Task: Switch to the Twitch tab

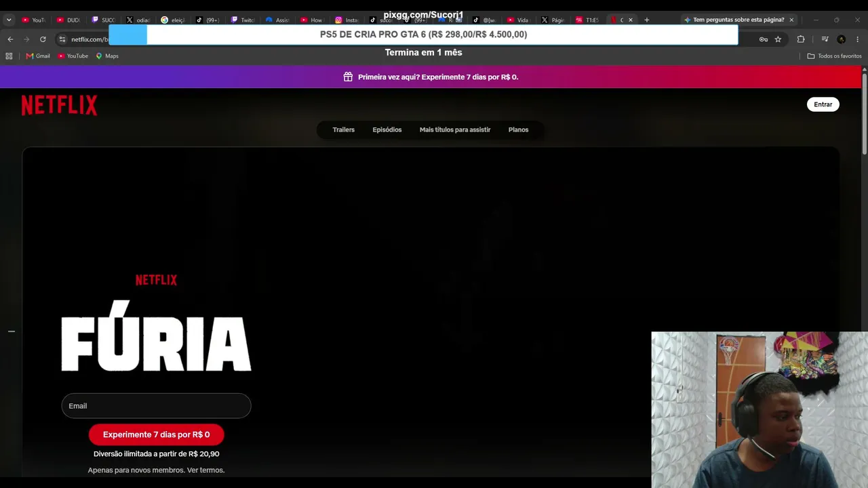Action: (x=243, y=20)
